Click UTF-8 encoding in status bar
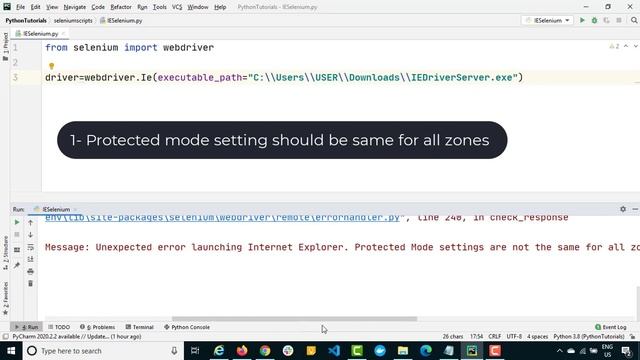Viewport: 640px width, 360px height. (x=514, y=336)
